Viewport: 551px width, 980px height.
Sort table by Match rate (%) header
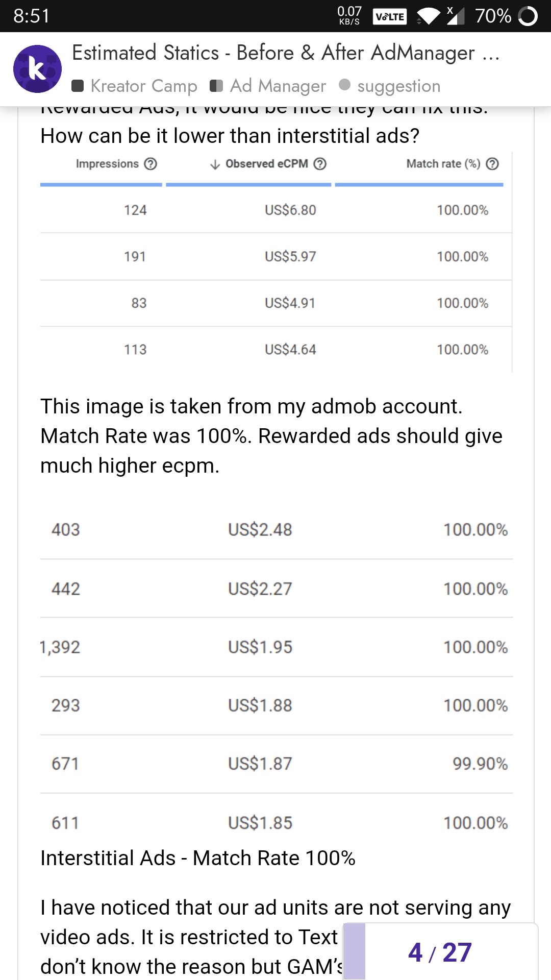pos(443,164)
